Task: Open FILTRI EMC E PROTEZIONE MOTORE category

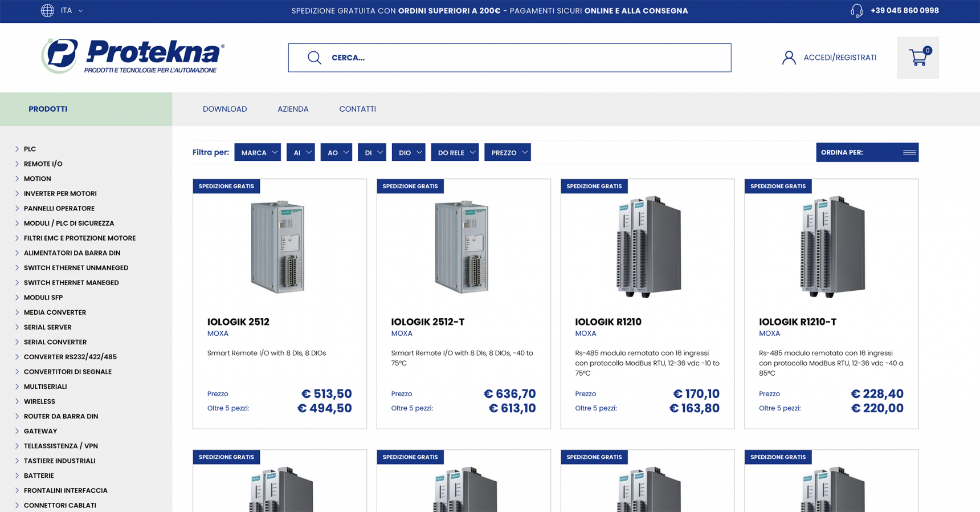Action: [x=79, y=238]
